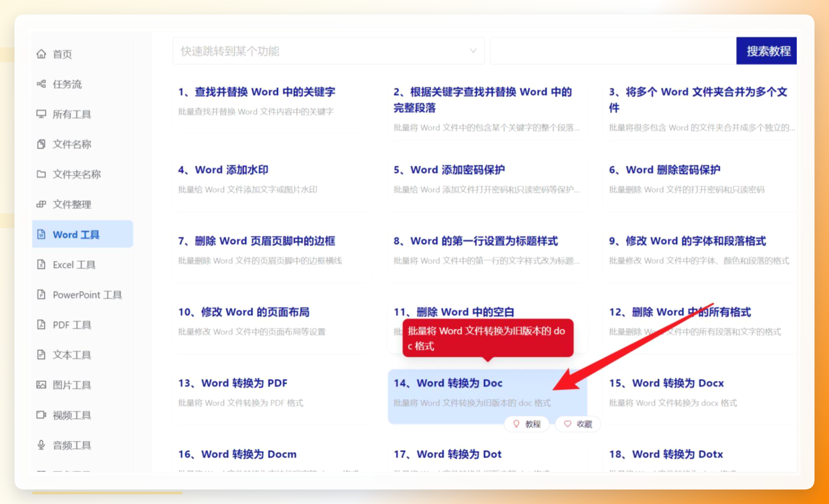Screen dimensions: 829x504
Task: Click description 批量删除 Word 文件的页眉页脚中的边框横线
Action: pyautogui.click(x=260, y=261)
